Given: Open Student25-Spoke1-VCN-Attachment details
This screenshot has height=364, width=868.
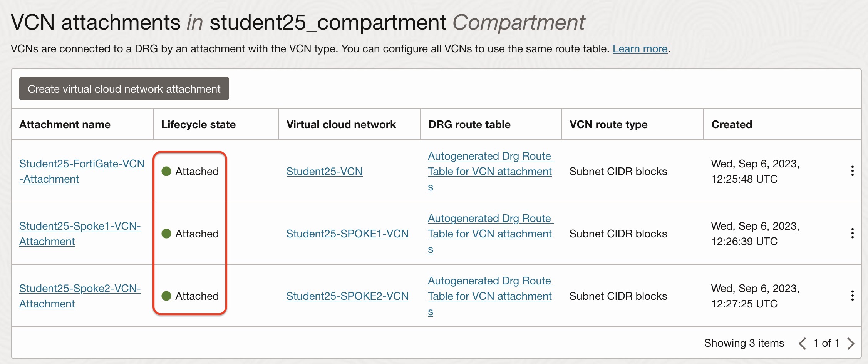Looking at the screenshot, I should coord(80,234).
